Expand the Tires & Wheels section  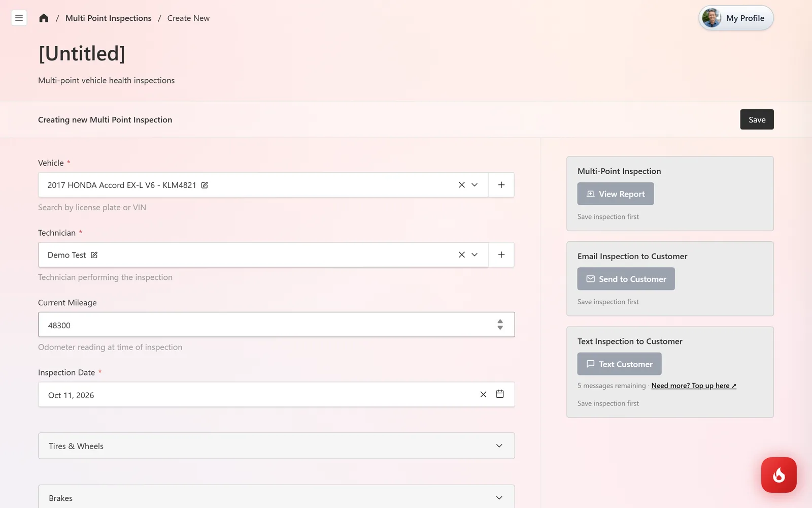[277, 446]
